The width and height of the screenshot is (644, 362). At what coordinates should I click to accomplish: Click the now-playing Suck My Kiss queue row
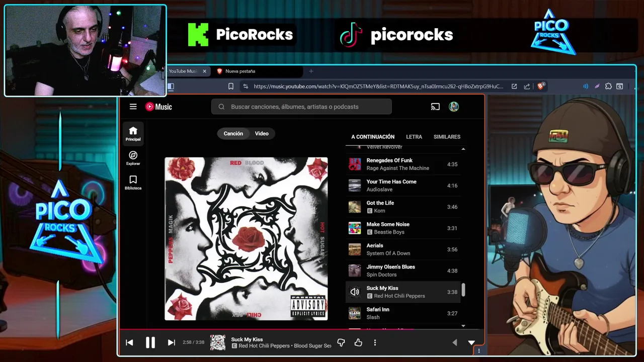(403, 292)
